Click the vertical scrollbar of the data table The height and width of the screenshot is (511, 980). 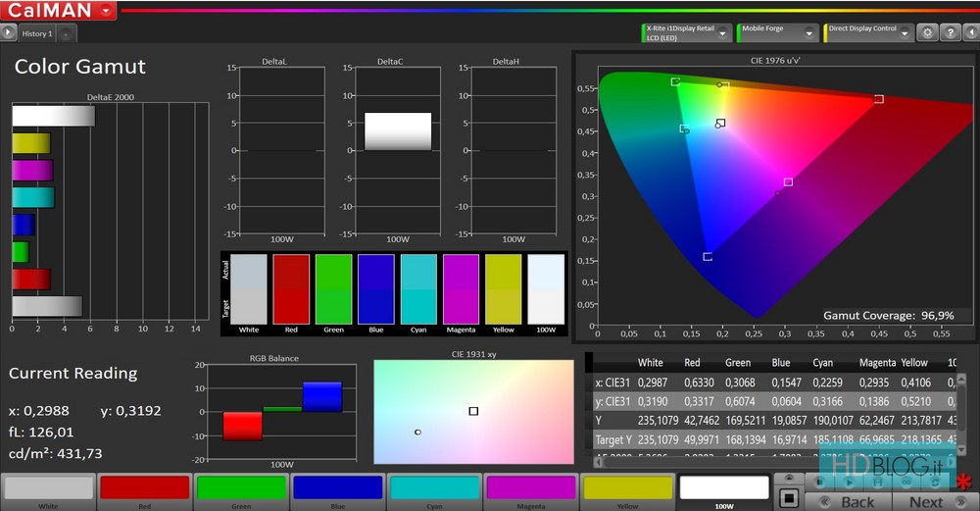[x=961, y=413]
